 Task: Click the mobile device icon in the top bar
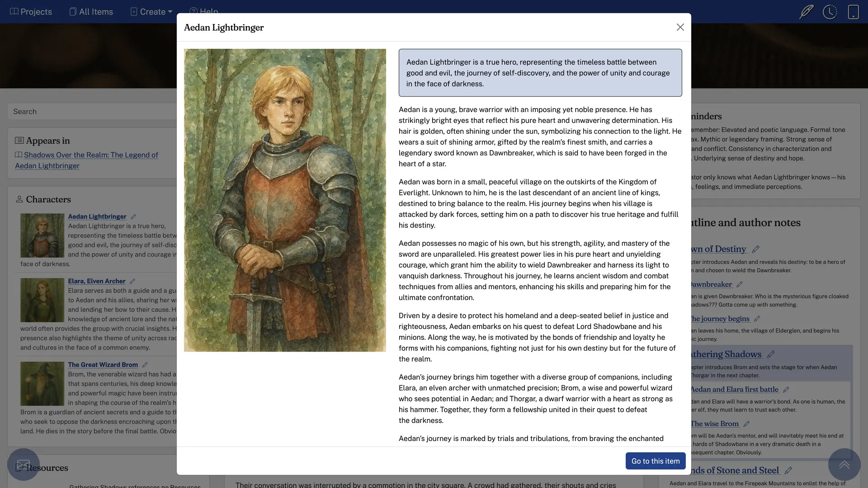click(853, 12)
